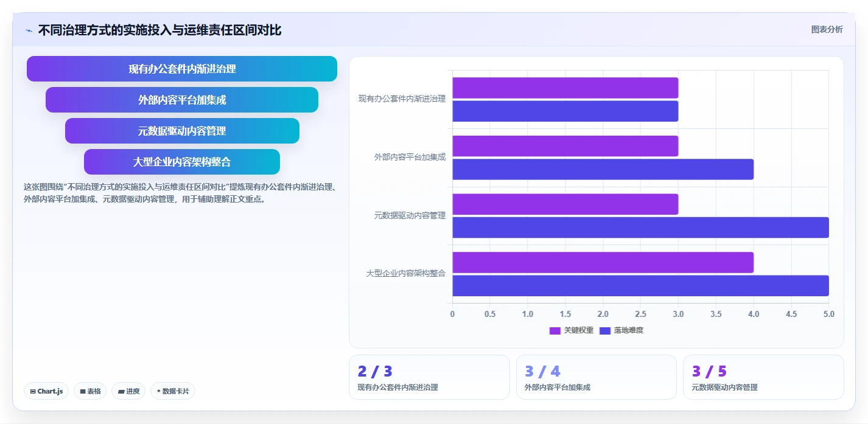
Task: Click the 现有办公套件内渐进治理 data card caption
Action: tap(397, 387)
